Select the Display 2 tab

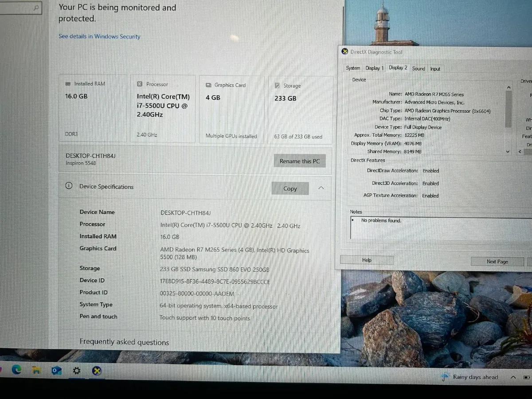click(398, 67)
